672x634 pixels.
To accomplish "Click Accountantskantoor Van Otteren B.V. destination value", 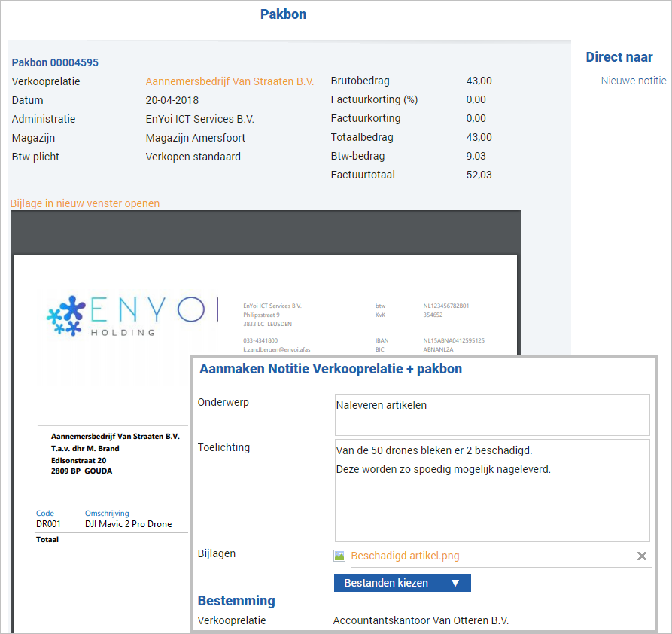I will tap(421, 620).
